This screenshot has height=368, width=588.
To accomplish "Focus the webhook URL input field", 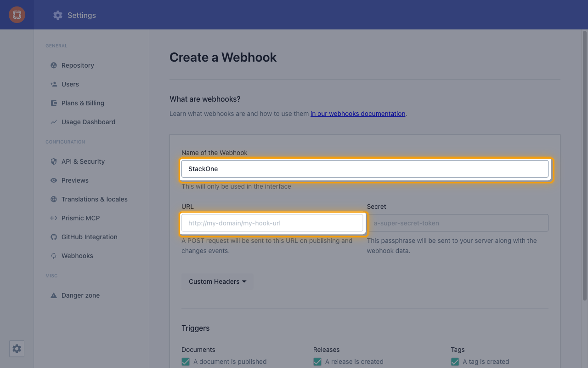I will tap(272, 223).
